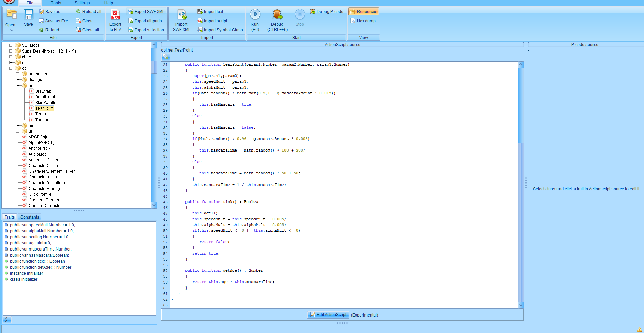Collapse the her package folder
The image size is (644, 333).
(x=18, y=85)
